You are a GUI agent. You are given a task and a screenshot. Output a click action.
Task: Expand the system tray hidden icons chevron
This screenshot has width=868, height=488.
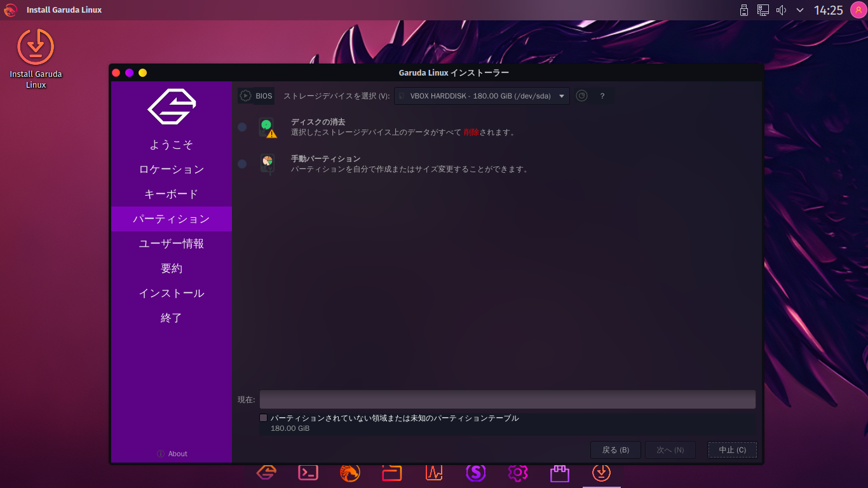pyautogui.click(x=800, y=10)
